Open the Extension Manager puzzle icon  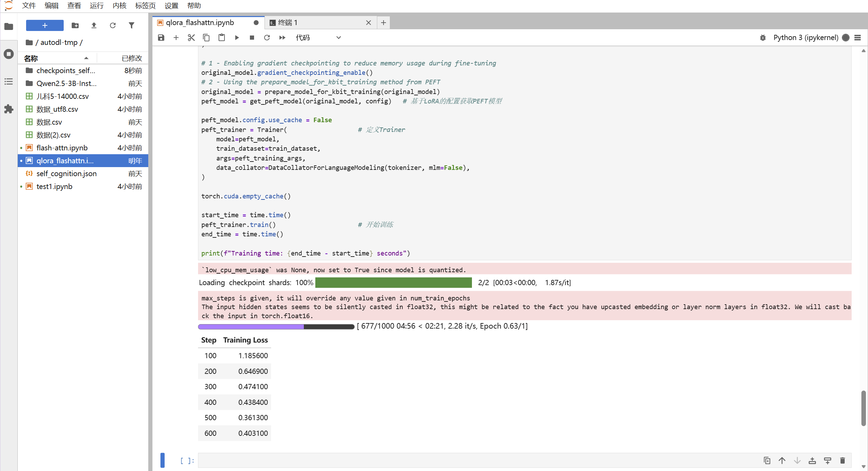pos(9,109)
